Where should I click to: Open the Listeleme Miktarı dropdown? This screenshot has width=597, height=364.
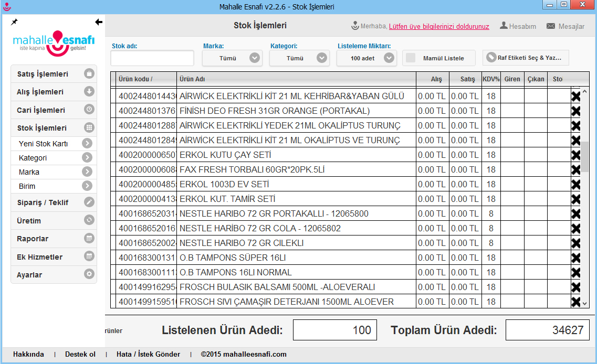pyautogui.click(x=366, y=58)
